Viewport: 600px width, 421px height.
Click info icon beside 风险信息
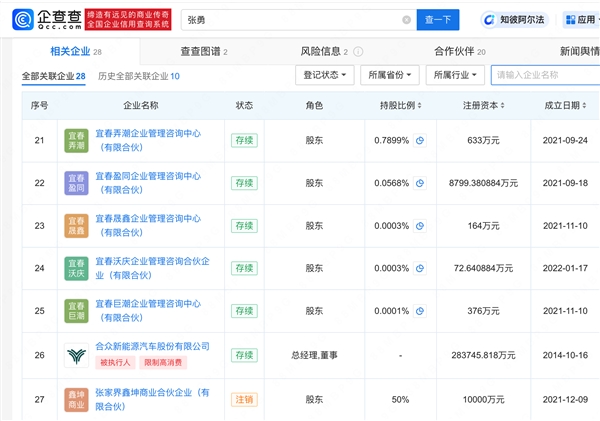tap(358, 52)
